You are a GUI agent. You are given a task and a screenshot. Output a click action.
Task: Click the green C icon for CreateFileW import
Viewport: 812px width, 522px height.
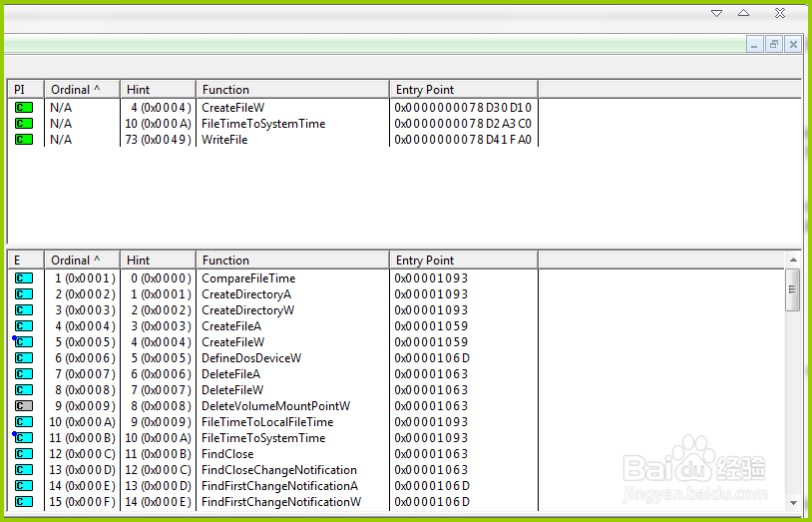[24, 108]
